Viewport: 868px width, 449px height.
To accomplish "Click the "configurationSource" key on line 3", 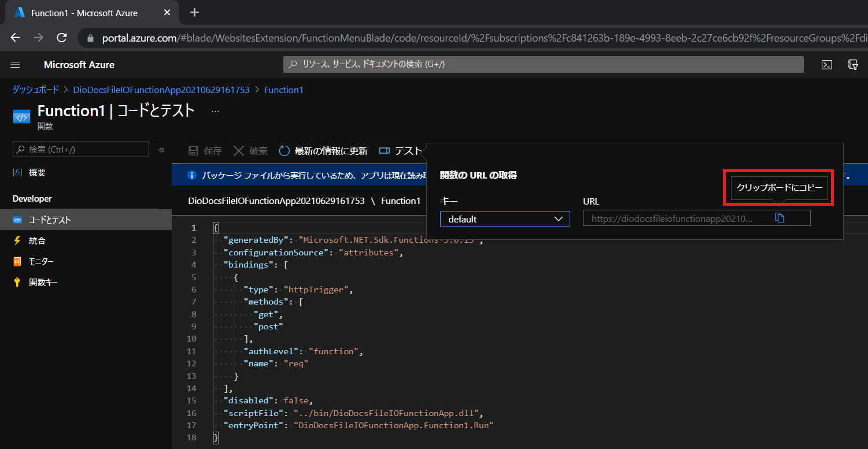I will [x=276, y=253].
